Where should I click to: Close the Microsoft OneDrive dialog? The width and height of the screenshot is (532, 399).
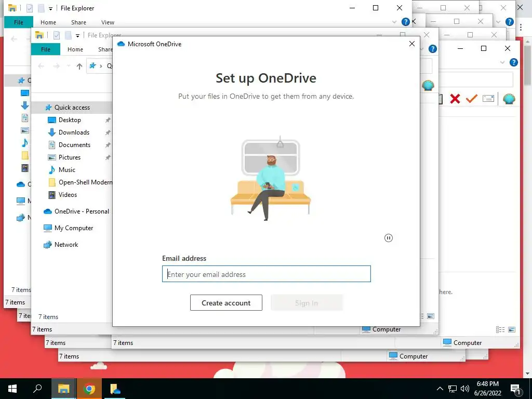[x=412, y=44]
